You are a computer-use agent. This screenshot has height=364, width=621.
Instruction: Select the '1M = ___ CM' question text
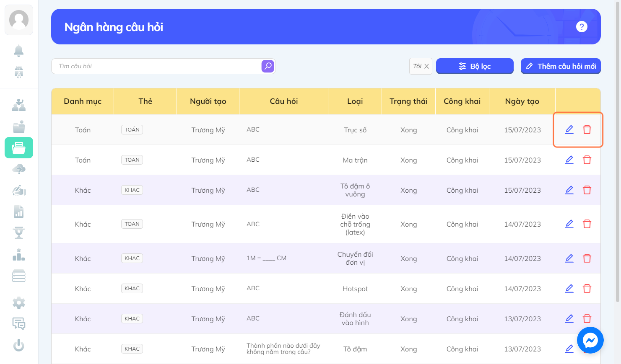click(x=267, y=258)
